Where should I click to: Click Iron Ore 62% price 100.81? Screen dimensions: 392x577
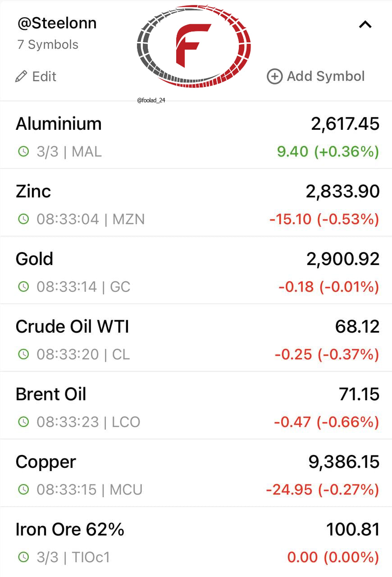[x=353, y=530]
